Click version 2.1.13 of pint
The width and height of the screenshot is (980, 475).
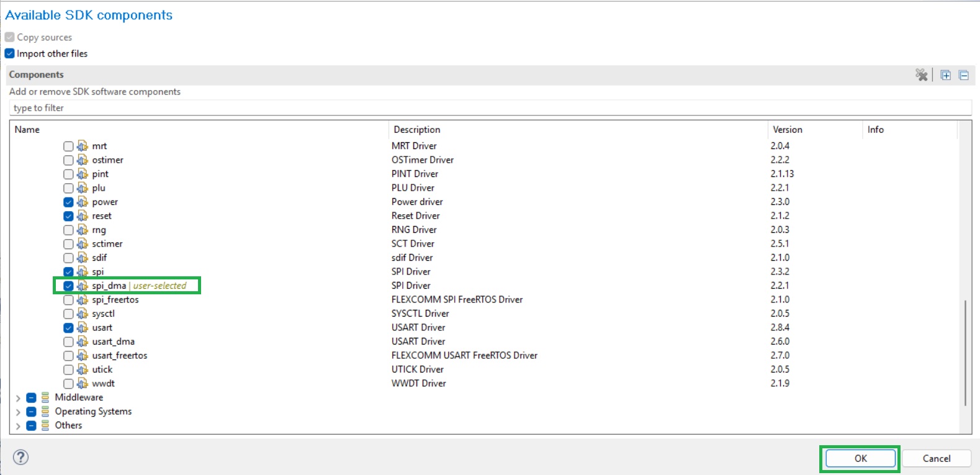tap(782, 174)
